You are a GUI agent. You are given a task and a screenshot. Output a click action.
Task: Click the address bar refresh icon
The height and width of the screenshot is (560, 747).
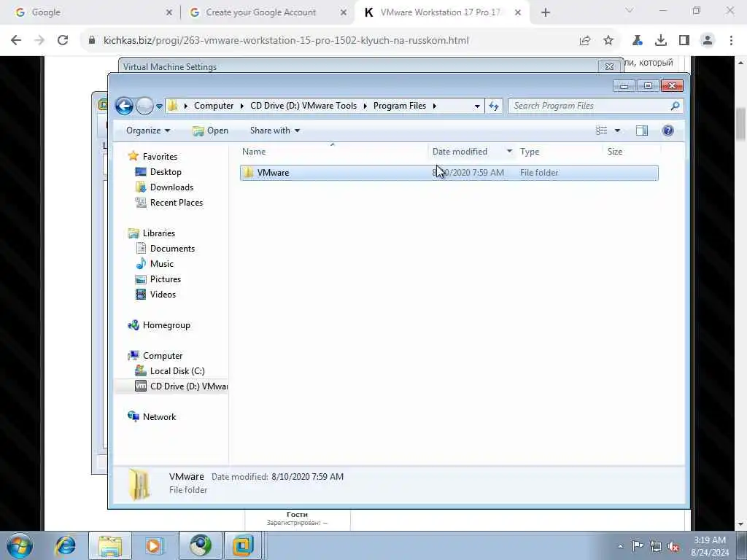click(494, 106)
